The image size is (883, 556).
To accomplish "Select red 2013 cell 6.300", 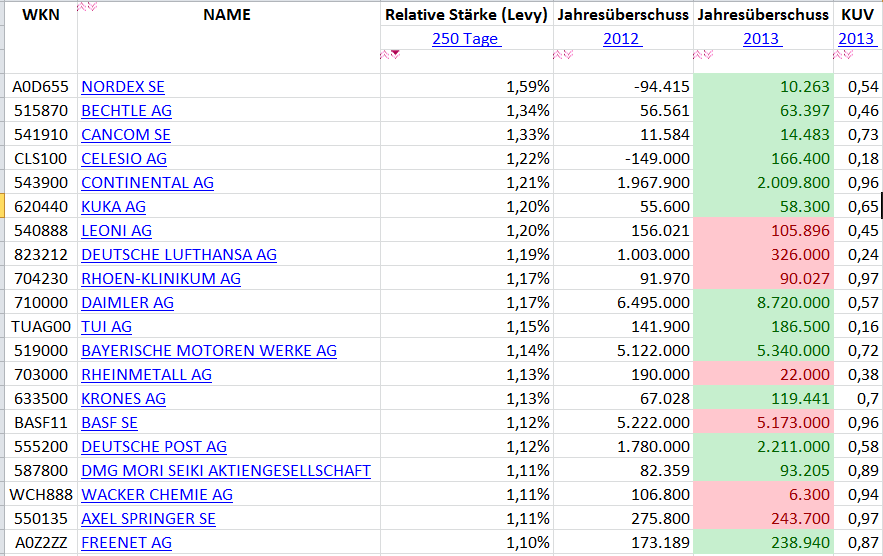I will coord(764,495).
